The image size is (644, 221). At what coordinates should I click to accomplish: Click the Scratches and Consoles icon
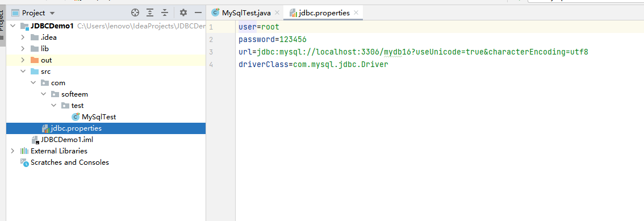(x=24, y=162)
